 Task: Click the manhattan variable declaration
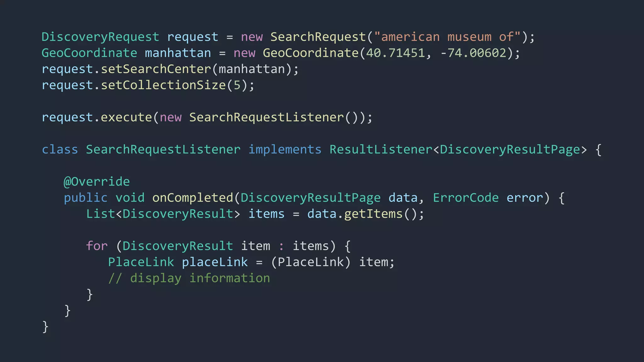pos(178,53)
